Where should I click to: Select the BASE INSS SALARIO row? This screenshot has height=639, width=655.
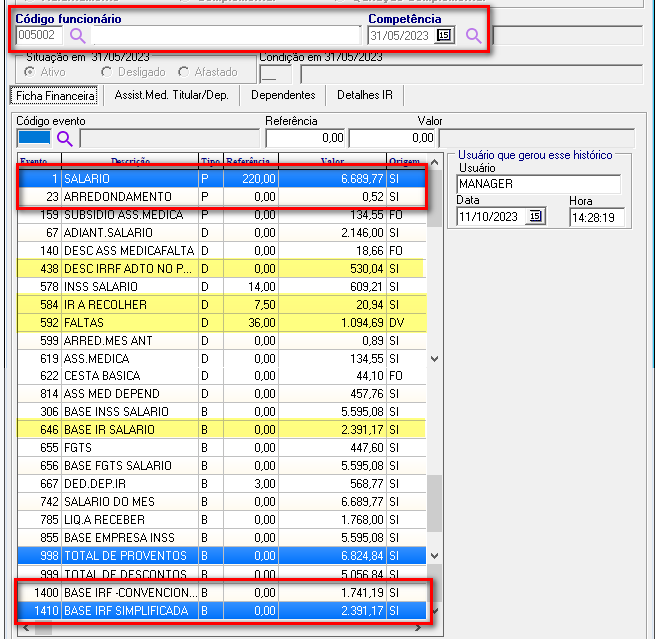(x=221, y=411)
